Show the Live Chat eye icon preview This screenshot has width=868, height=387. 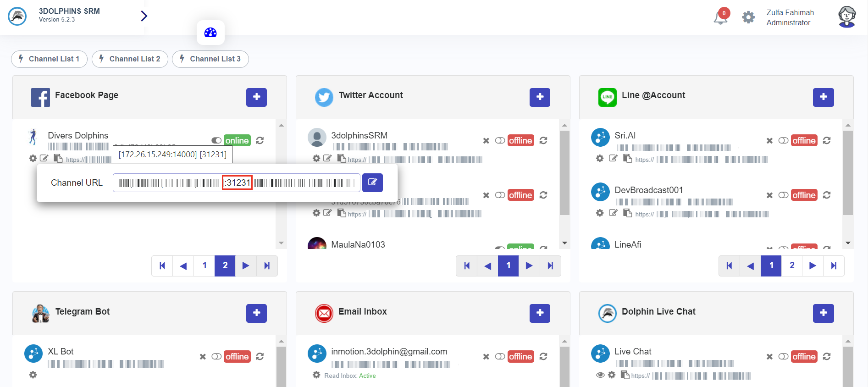click(600, 375)
